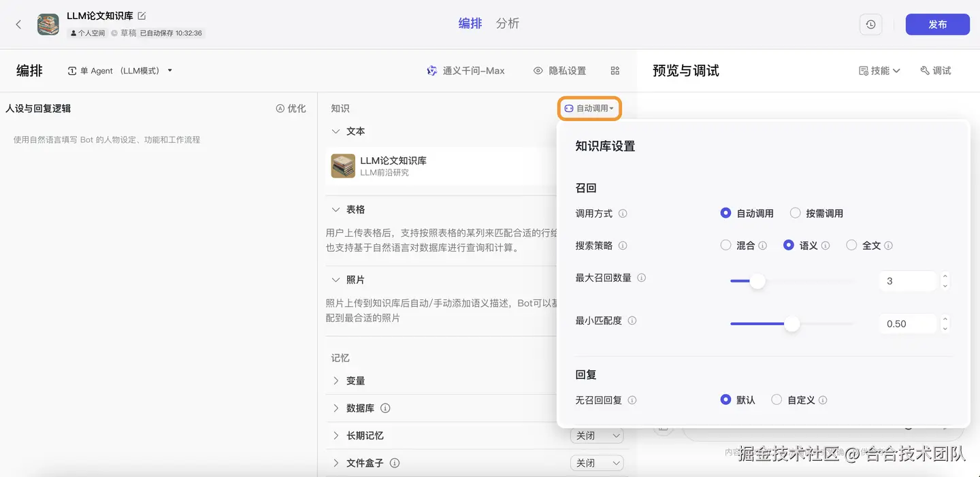980x477 pixels.
Task: Decrease 最小匹配度 with down arrow
Action: point(945,329)
